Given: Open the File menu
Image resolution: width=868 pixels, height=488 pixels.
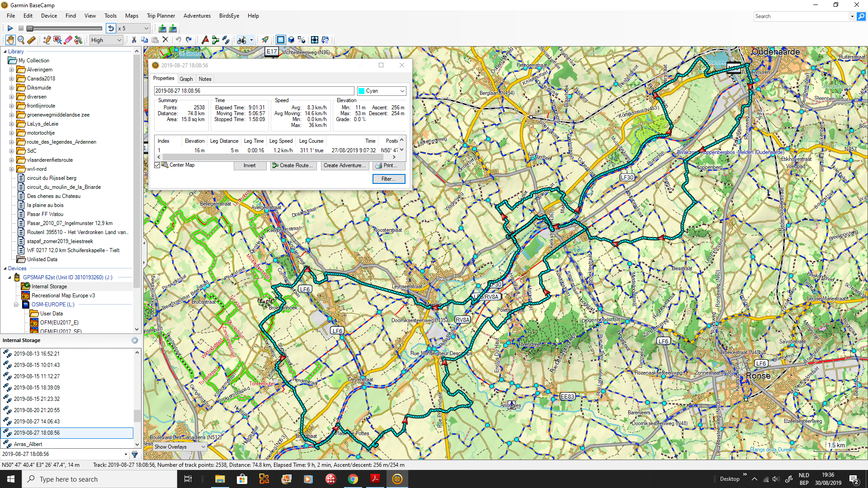Looking at the screenshot, I should [11, 16].
